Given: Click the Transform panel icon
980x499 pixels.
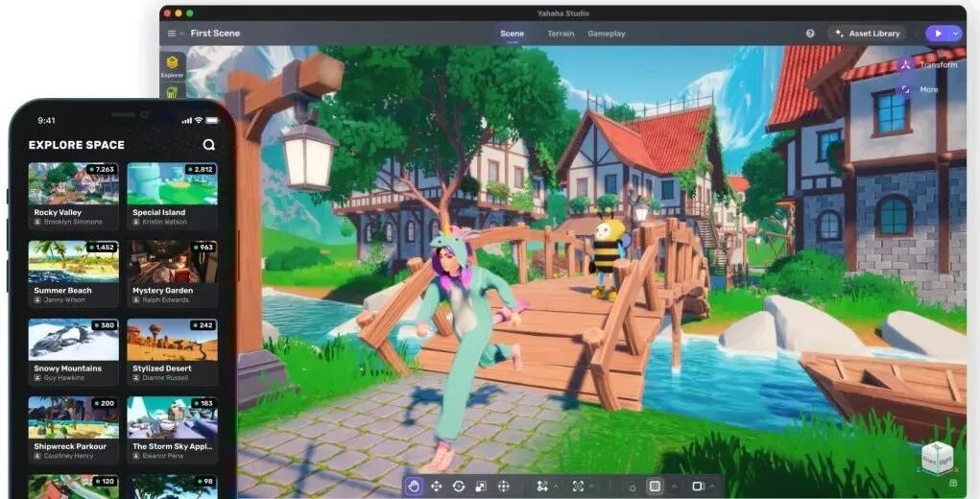Looking at the screenshot, I should (906, 64).
